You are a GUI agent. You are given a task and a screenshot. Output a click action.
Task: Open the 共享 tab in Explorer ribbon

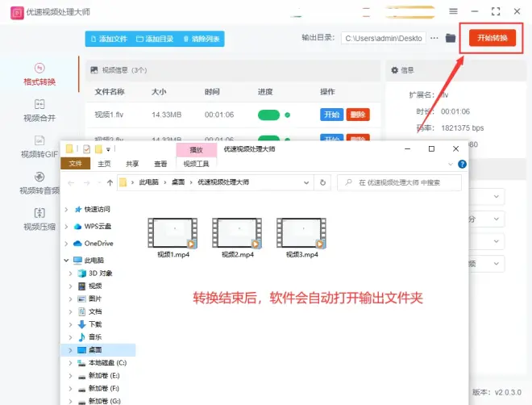pyautogui.click(x=132, y=164)
